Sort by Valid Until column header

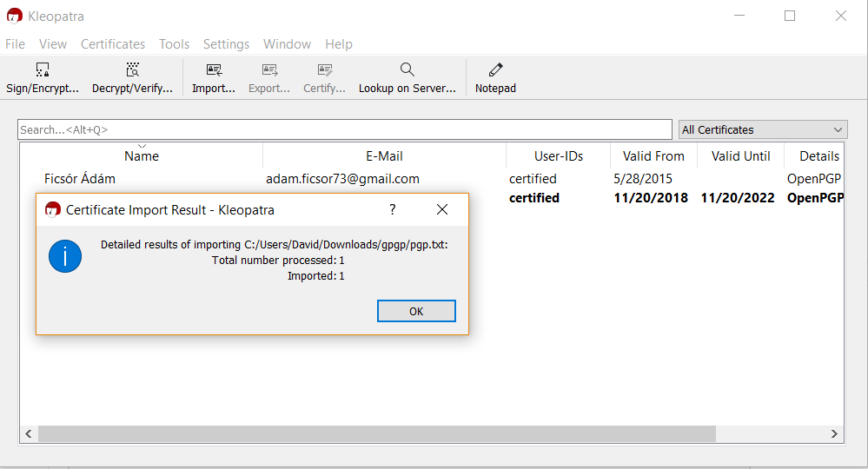(740, 156)
